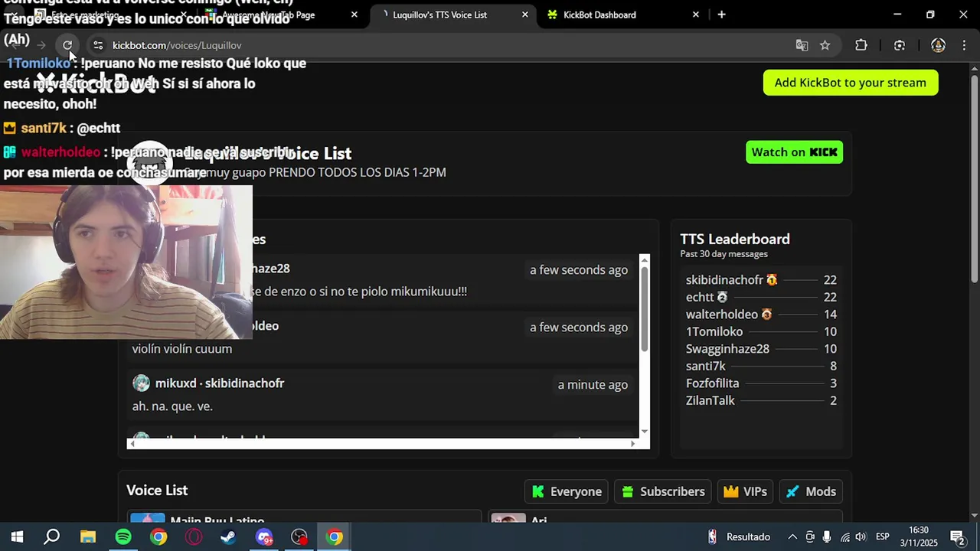Click Fozfofilita in the leaderboard
Viewport: 980px width, 551px height.
[712, 383]
